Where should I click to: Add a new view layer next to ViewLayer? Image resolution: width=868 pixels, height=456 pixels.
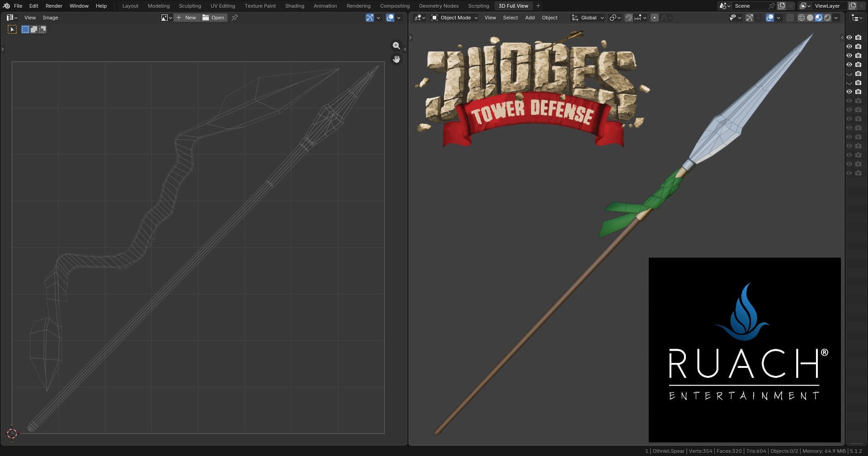(x=853, y=6)
